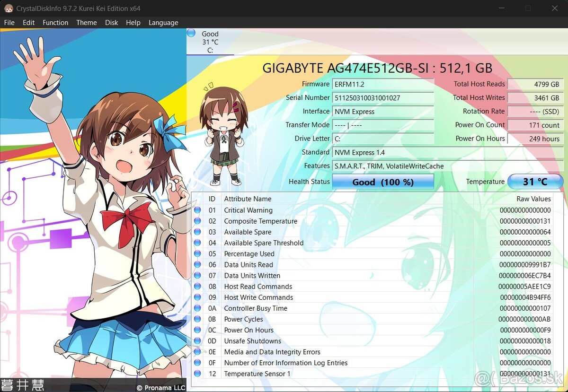Image resolution: width=568 pixels, height=392 pixels.
Task: Click the status indicator next to Composite Temperature
Action: (198, 221)
